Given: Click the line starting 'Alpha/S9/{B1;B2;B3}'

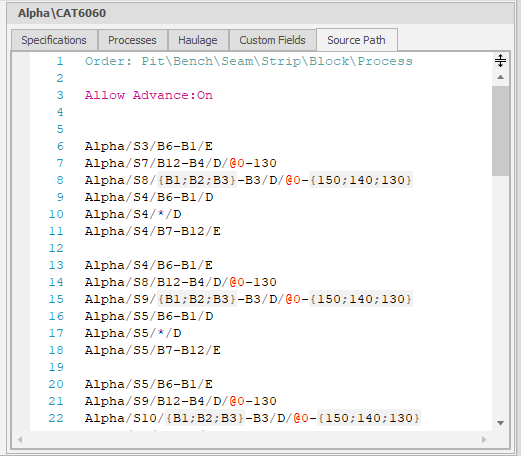Looking at the screenshot, I should click(249, 299).
